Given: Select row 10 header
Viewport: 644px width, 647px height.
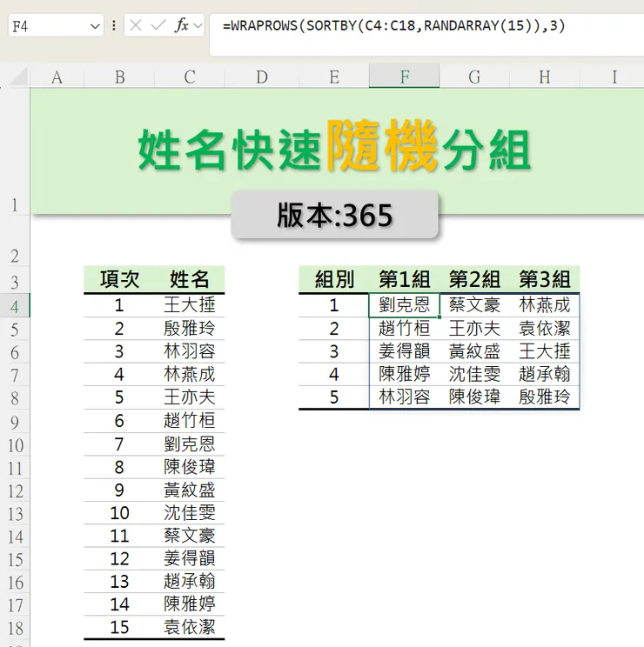Looking at the screenshot, I should tap(15, 444).
